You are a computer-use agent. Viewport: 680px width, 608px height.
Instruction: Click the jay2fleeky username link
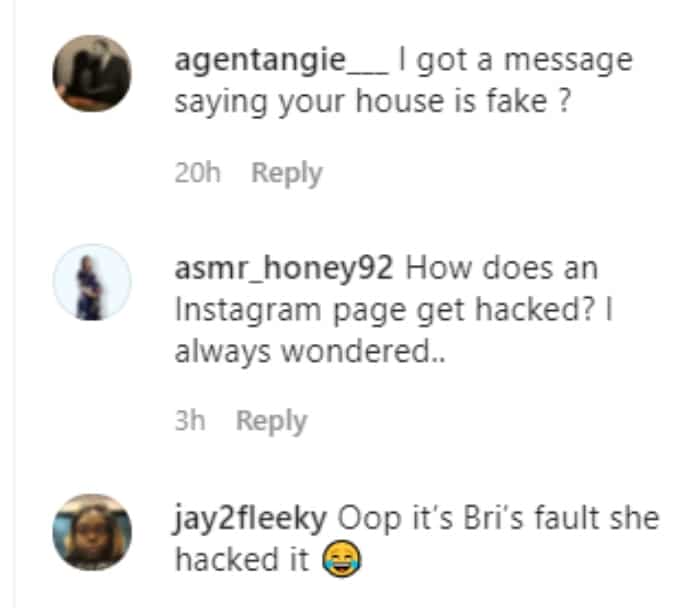tap(250, 519)
